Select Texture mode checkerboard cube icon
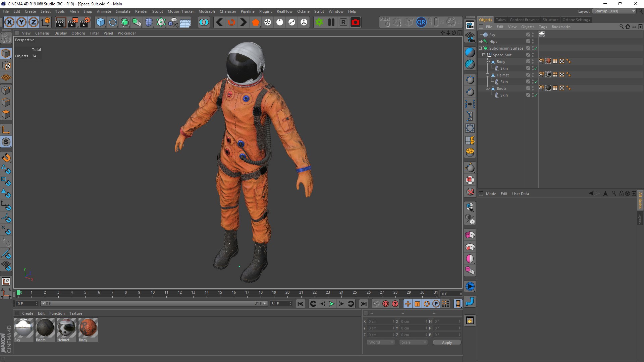The height and width of the screenshot is (362, 644). click(x=6, y=66)
